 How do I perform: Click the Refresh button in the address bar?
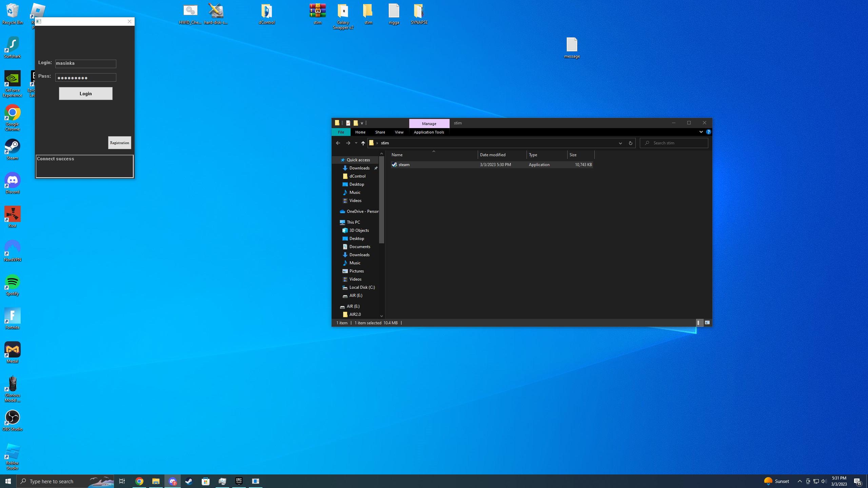[630, 143]
